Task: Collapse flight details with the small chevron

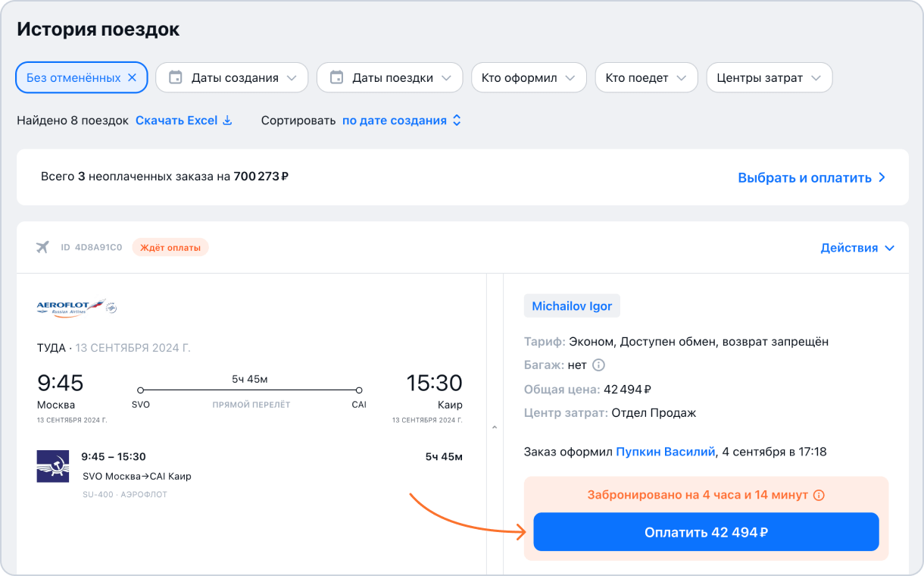Action: click(495, 427)
